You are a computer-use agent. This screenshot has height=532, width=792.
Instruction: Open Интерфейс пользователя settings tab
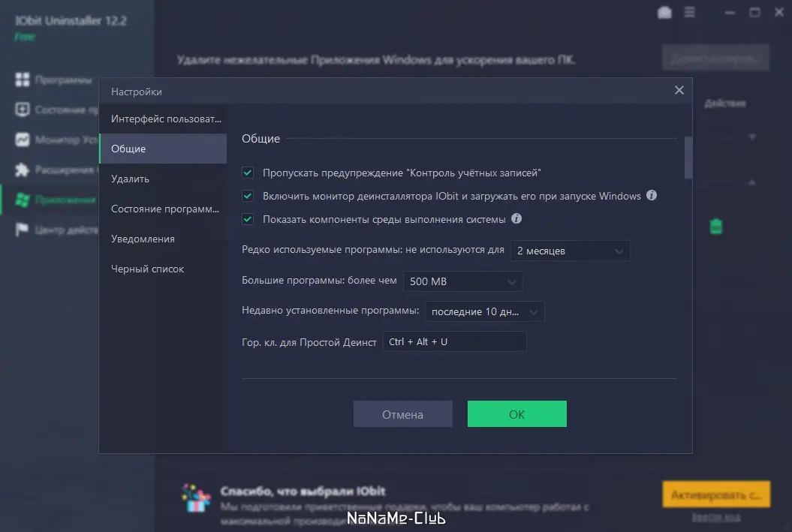tap(163, 119)
